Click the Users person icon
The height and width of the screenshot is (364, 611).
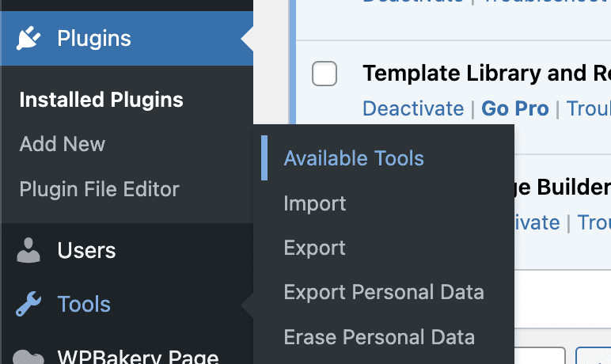coord(29,251)
